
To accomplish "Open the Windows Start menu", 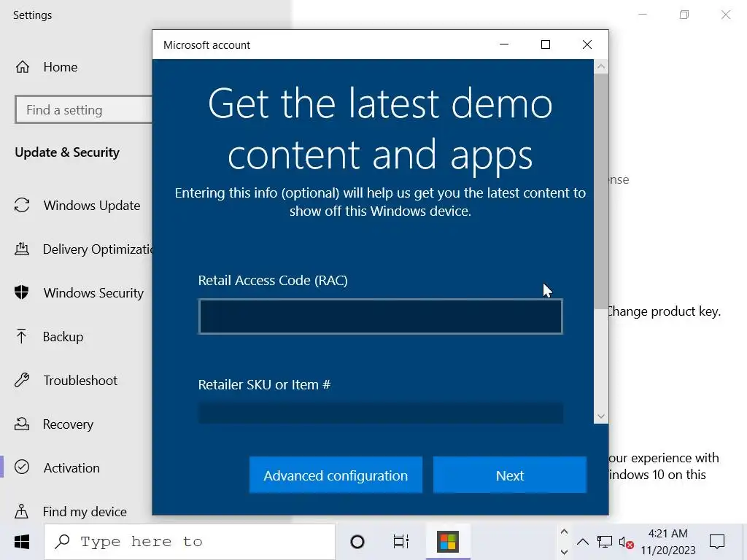I will click(x=21, y=542).
